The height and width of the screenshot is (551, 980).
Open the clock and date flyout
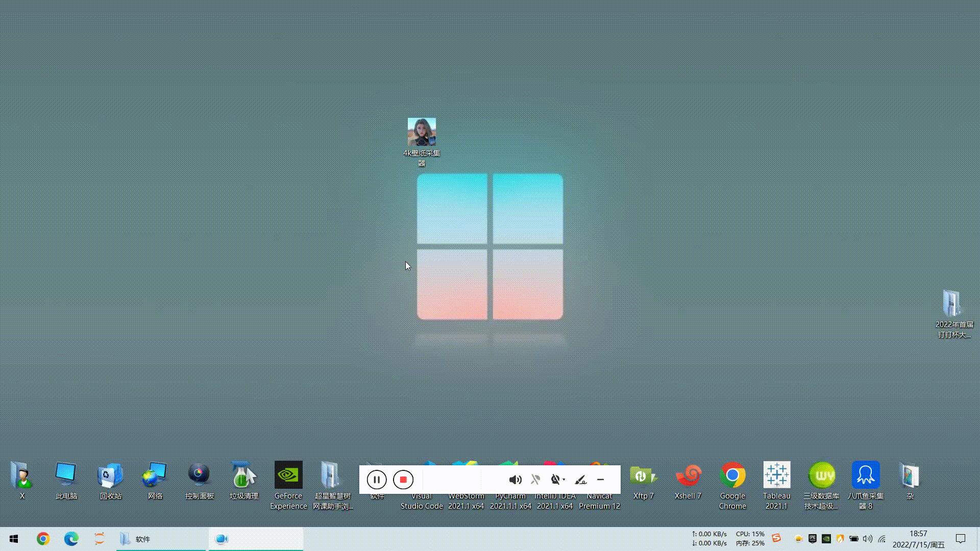(x=918, y=539)
